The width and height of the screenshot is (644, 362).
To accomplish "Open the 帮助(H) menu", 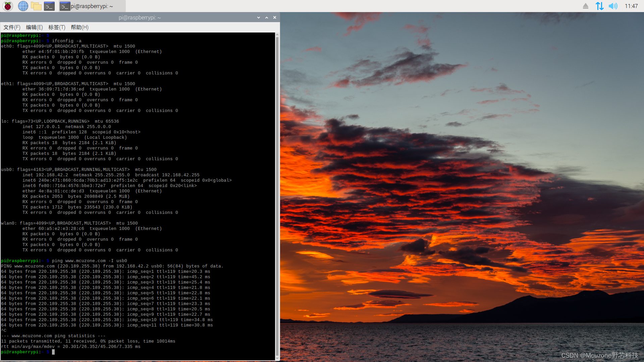I will [79, 27].
